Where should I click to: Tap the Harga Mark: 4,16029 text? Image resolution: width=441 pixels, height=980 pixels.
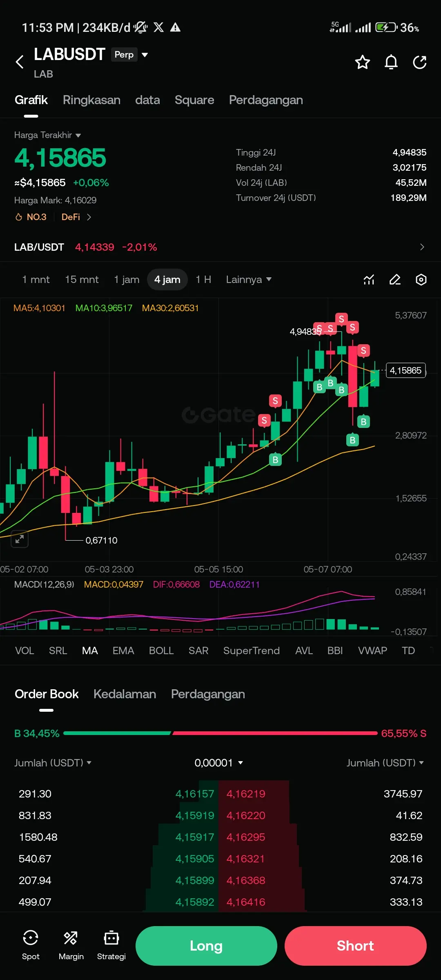[x=55, y=200]
